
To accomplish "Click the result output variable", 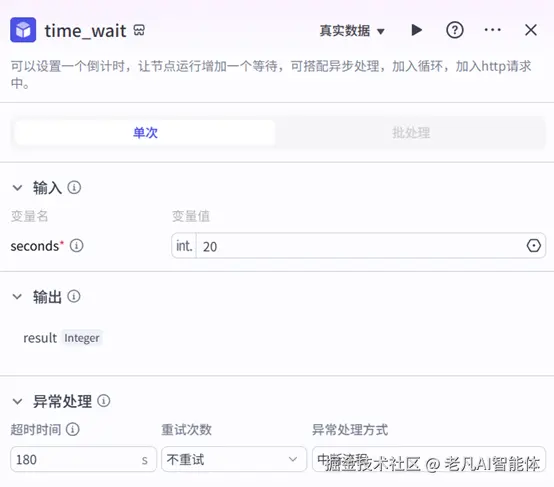I will pyautogui.click(x=40, y=338).
